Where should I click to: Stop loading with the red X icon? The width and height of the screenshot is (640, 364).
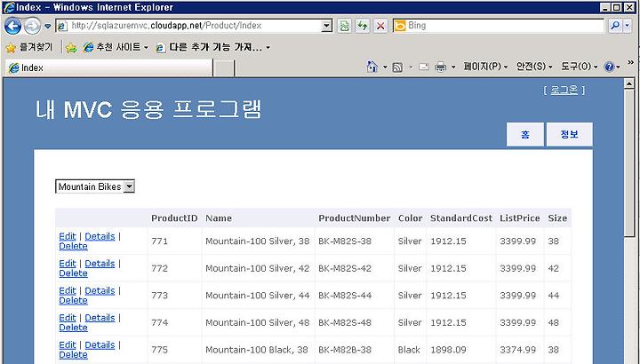pyautogui.click(x=380, y=26)
